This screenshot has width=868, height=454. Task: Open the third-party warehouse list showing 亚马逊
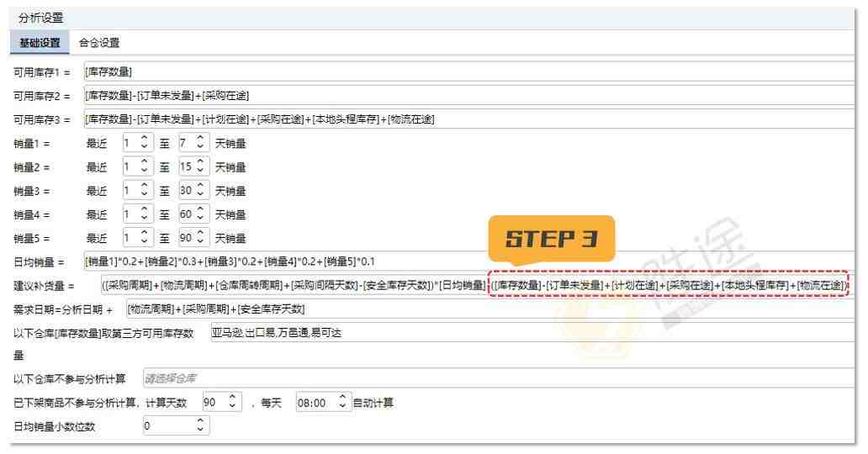point(530,333)
